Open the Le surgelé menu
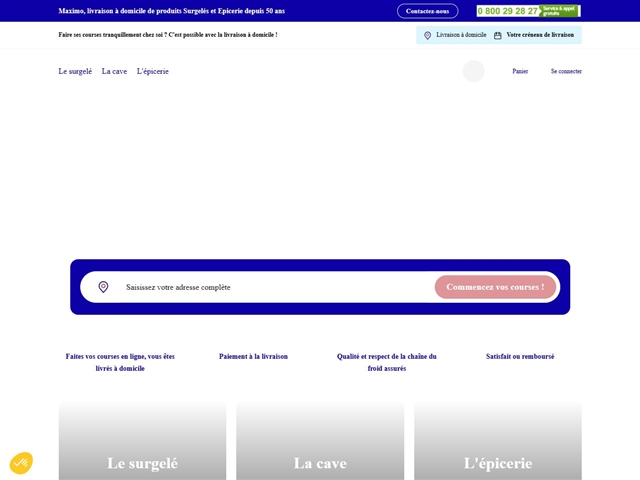Image resolution: width=640 pixels, height=480 pixels. click(75, 71)
